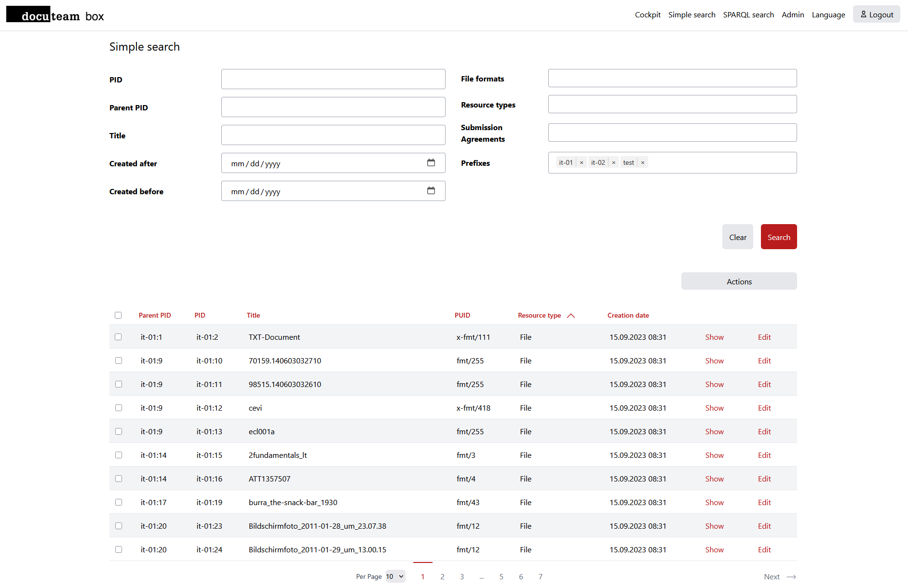Open the Created after calendar picker icon
This screenshot has width=908, height=588.
[x=431, y=163]
